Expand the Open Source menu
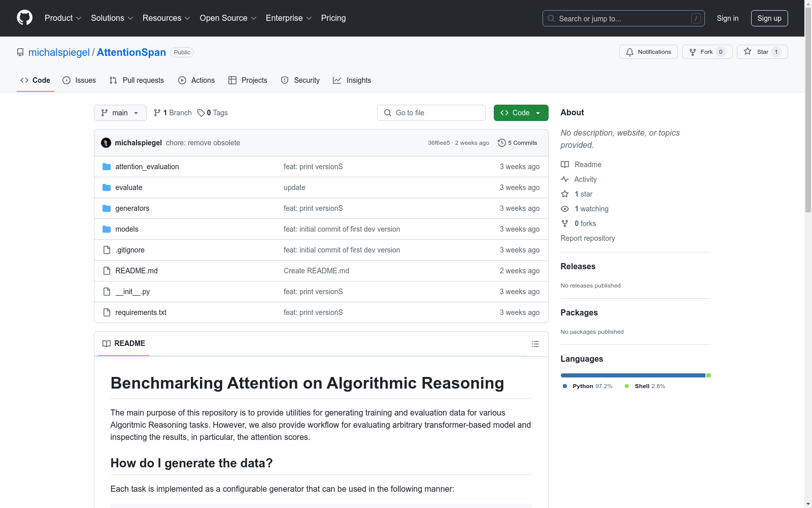 coord(228,18)
